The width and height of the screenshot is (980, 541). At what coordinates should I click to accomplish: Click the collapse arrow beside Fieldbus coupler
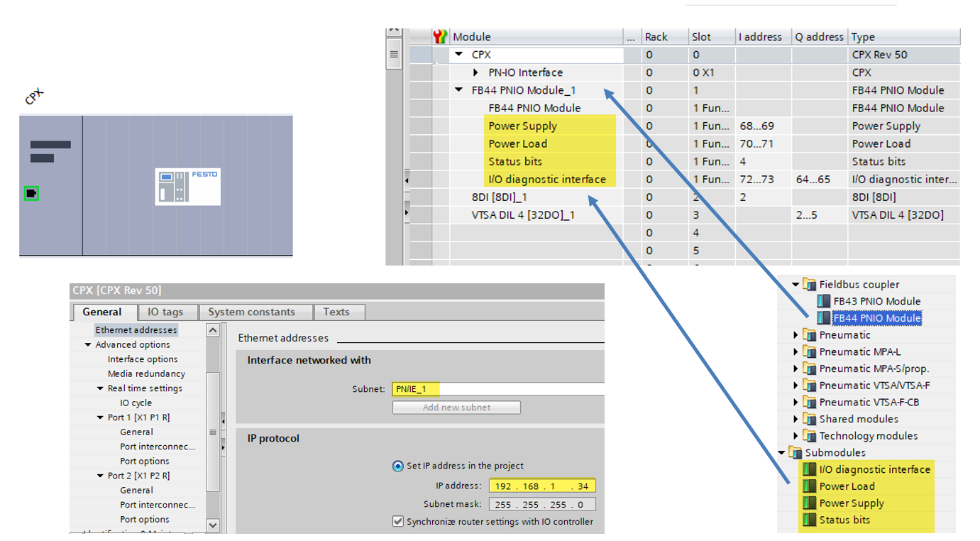(796, 285)
